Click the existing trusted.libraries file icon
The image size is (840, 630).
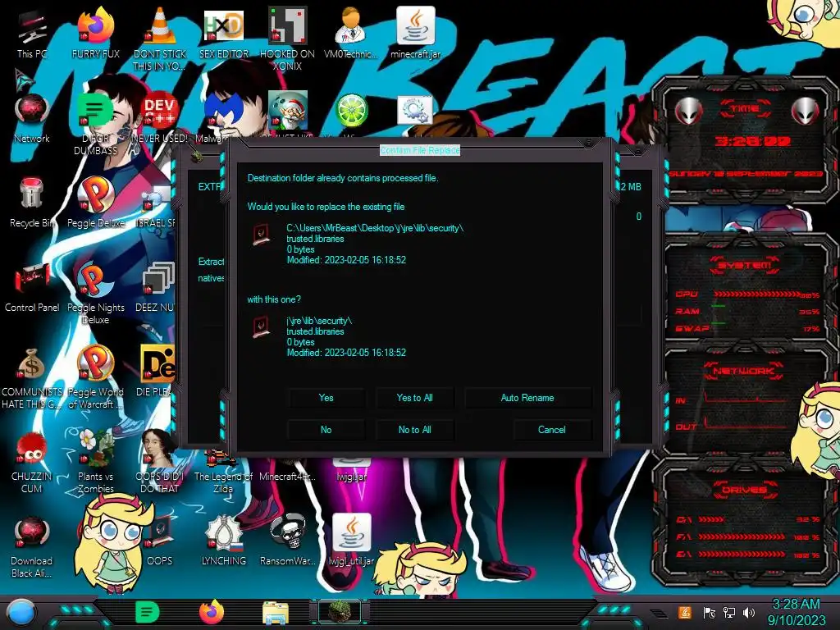[262, 235]
